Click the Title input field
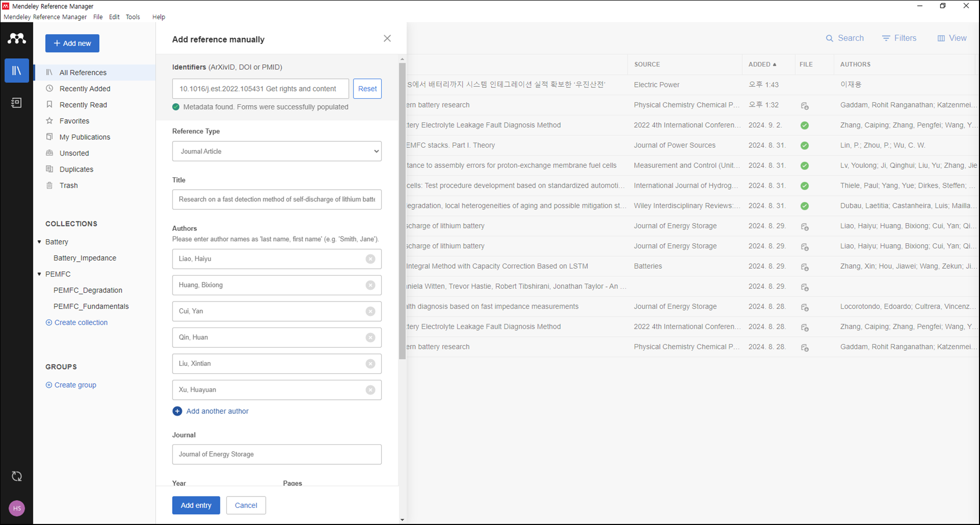This screenshot has height=525, width=980. click(277, 200)
